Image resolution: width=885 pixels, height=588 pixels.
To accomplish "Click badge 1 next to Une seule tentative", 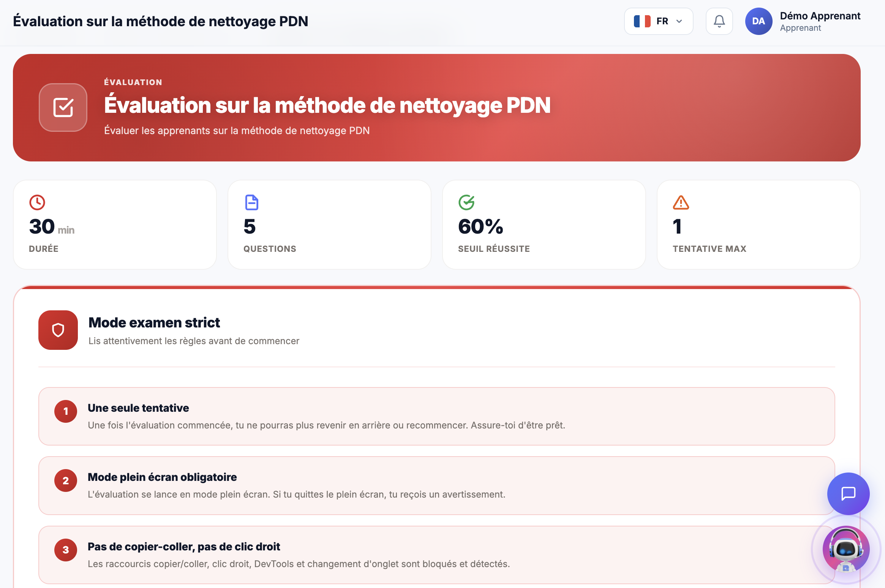I will pyautogui.click(x=65, y=411).
